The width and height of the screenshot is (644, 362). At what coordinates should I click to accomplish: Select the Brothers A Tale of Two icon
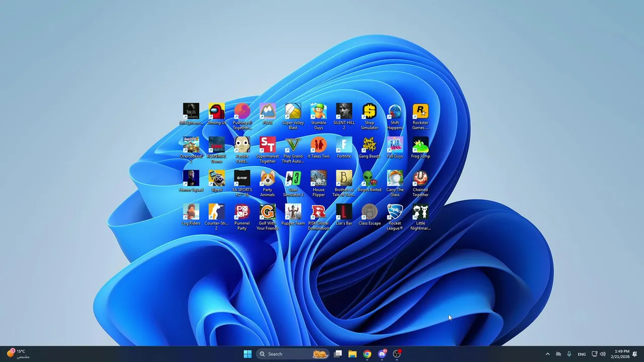[344, 184]
